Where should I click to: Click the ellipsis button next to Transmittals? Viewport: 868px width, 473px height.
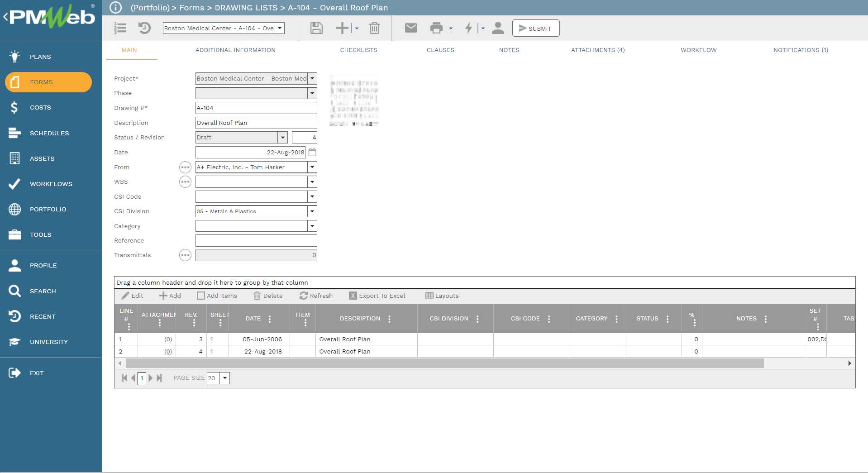185,255
